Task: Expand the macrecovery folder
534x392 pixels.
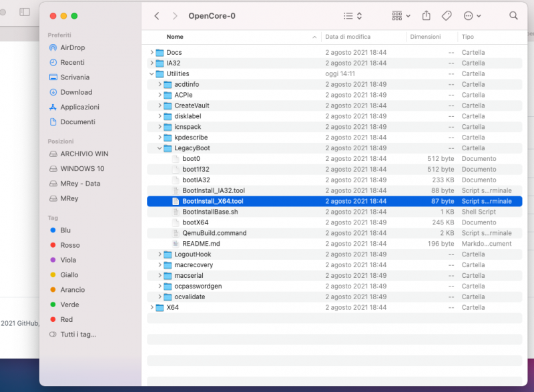Action: tap(160, 265)
